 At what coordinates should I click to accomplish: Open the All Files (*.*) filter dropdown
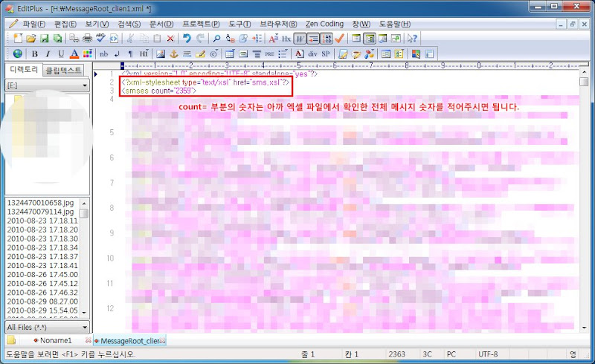click(47, 327)
